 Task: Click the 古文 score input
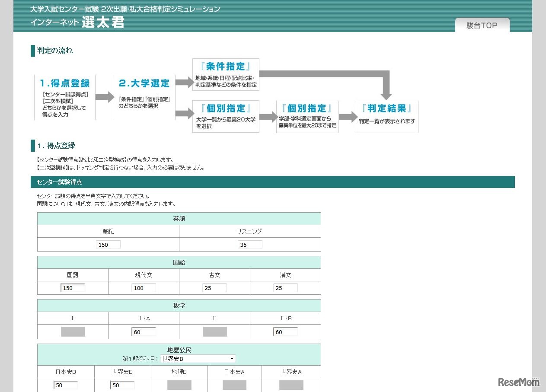pyautogui.click(x=214, y=288)
